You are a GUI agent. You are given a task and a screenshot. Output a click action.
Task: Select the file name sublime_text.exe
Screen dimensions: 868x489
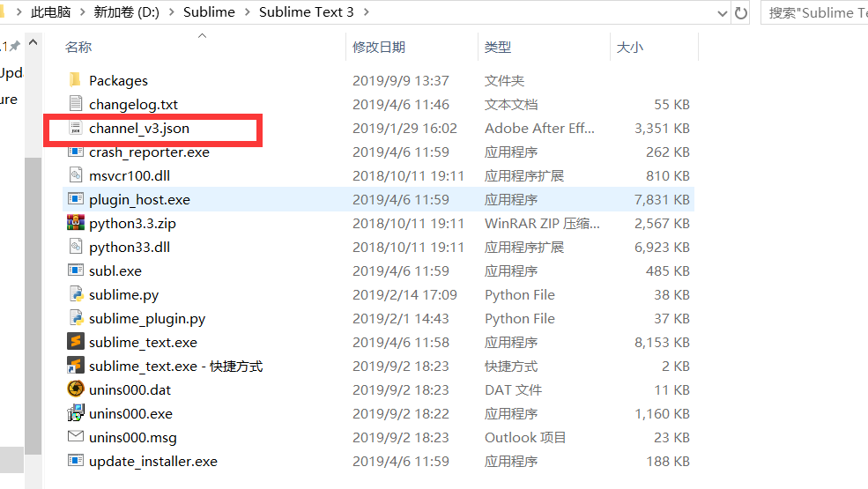pos(143,343)
